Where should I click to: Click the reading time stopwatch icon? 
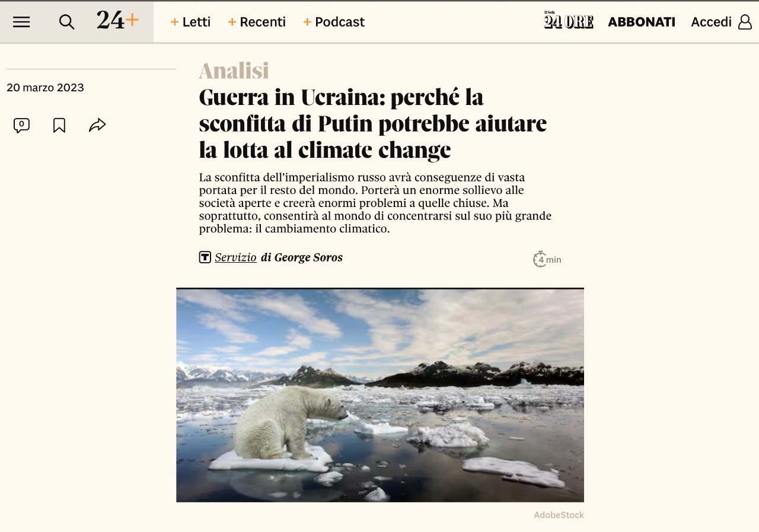539,259
